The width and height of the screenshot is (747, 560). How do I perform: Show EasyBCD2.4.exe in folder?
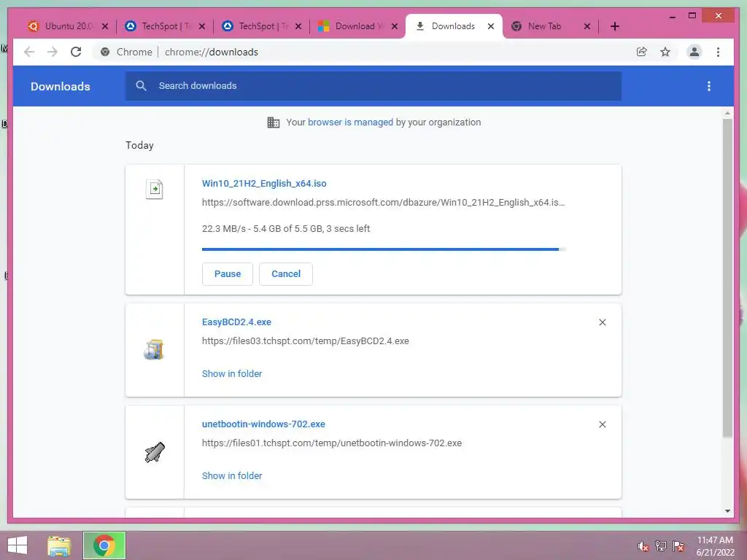[232, 374]
